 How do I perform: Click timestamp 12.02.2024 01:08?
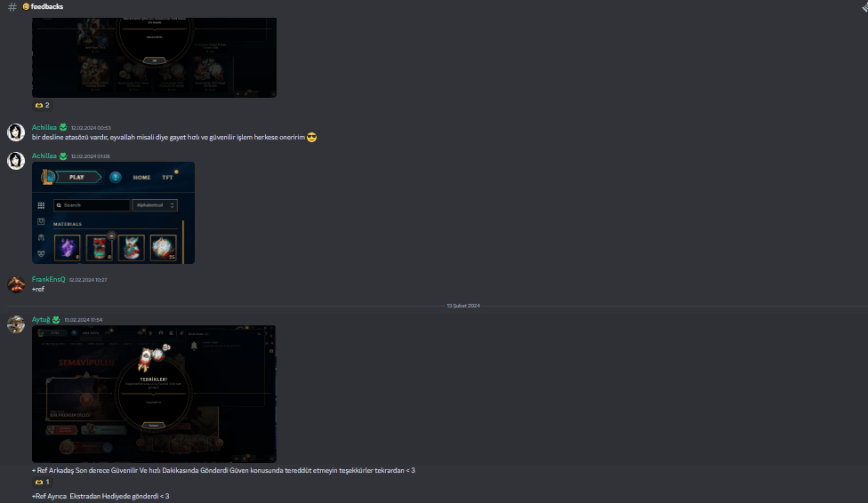pos(91,156)
